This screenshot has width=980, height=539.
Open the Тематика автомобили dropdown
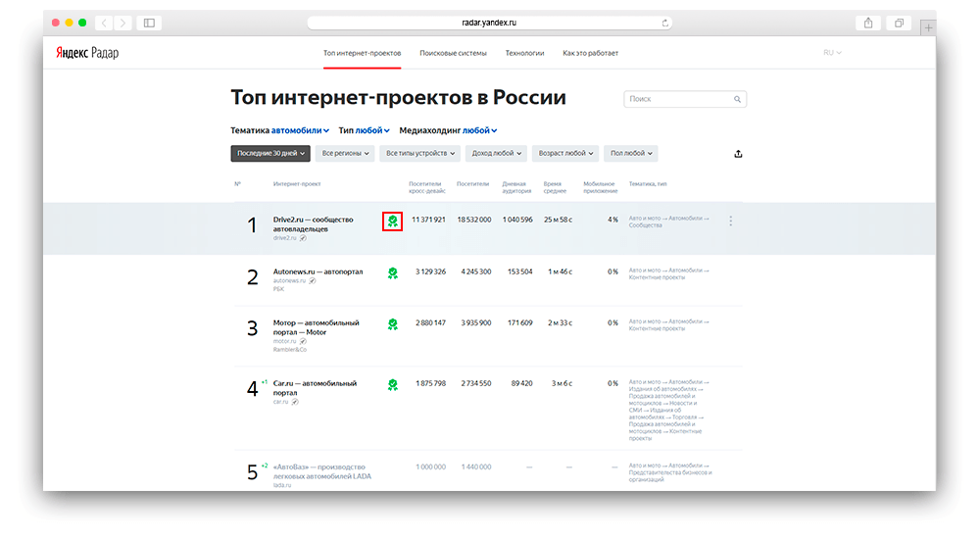[279, 130]
